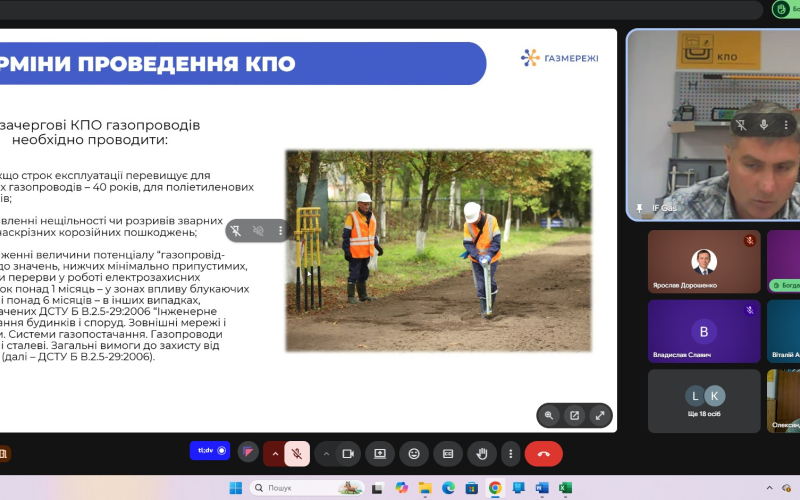
Task: Zoom in on the presentation
Action: [549, 415]
